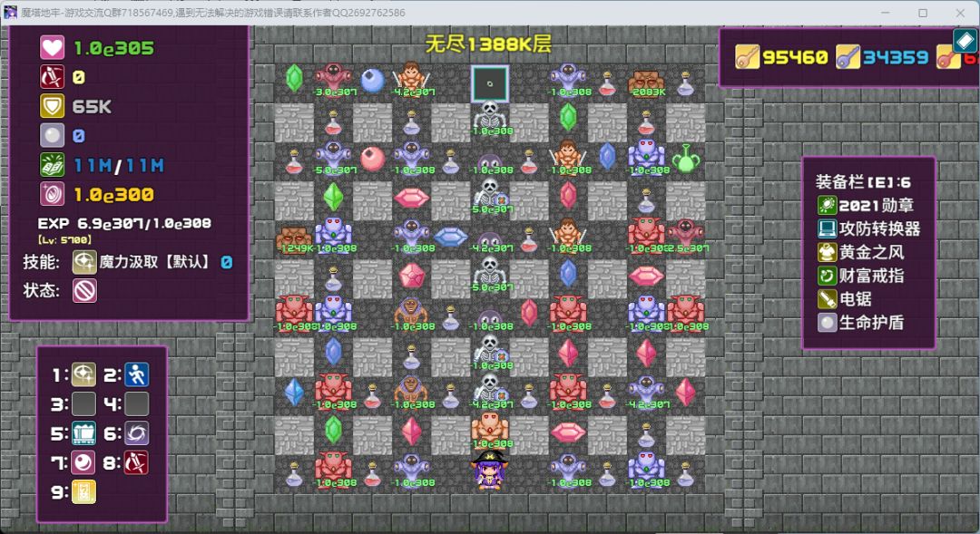
Task: Click the green spellbook mana icon
Action: click(52, 165)
